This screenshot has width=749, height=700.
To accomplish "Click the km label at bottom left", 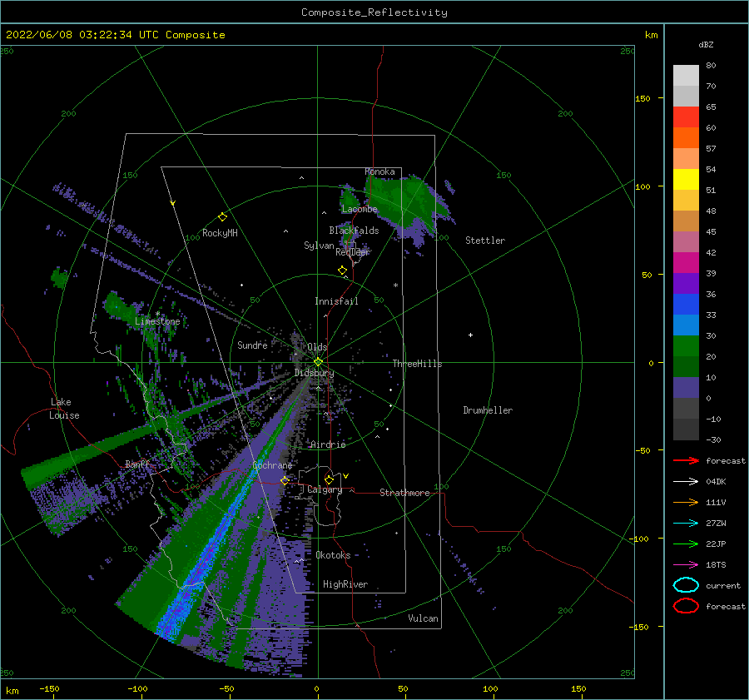I will [x=12, y=691].
